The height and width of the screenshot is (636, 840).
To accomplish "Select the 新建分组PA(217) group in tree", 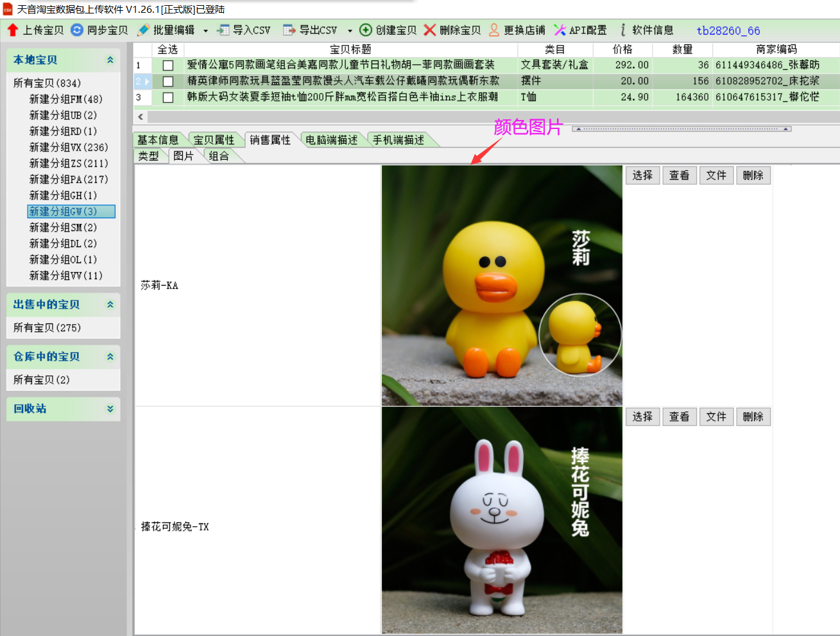I will tap(69, 180).
